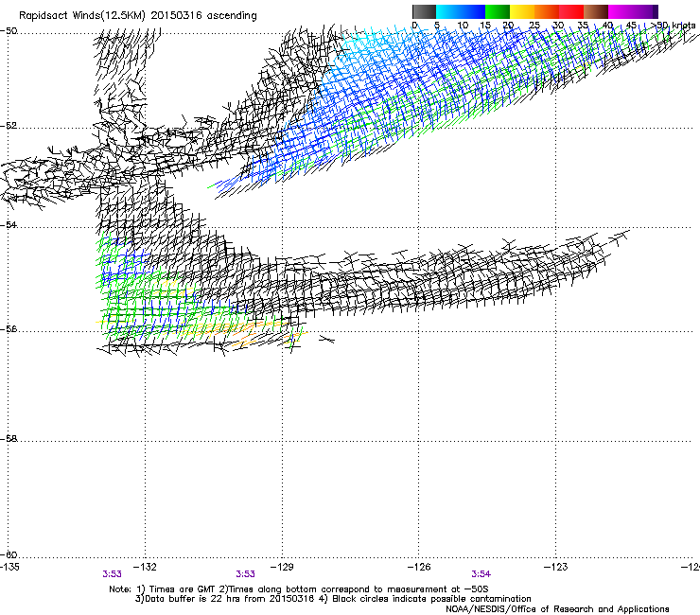
Task: Click the '-135' longitude axis label
Action: [9, 567]
